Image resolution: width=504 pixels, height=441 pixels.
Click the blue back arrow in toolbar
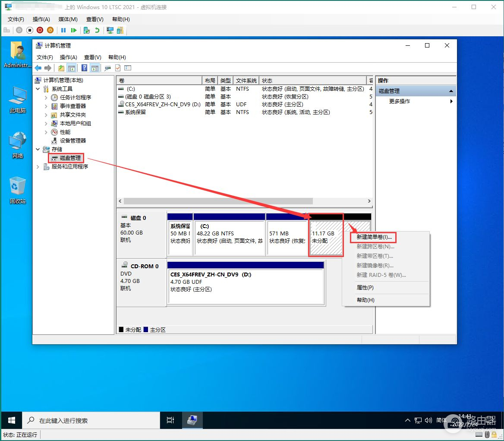click(x=38, y=68)
